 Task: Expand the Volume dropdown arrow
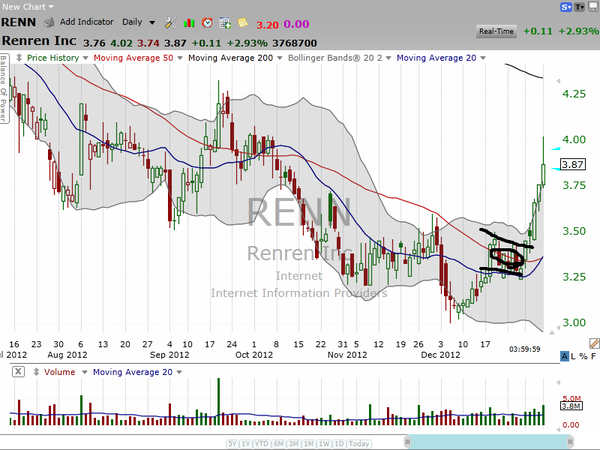click(x=85, y=372)
